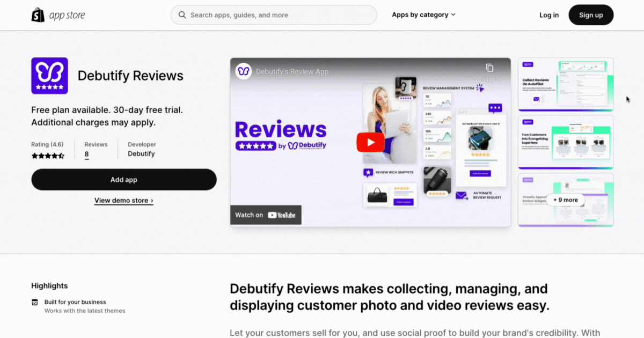Open Turn Customers Into Superfans thumbnail

[x=566, y=142]
